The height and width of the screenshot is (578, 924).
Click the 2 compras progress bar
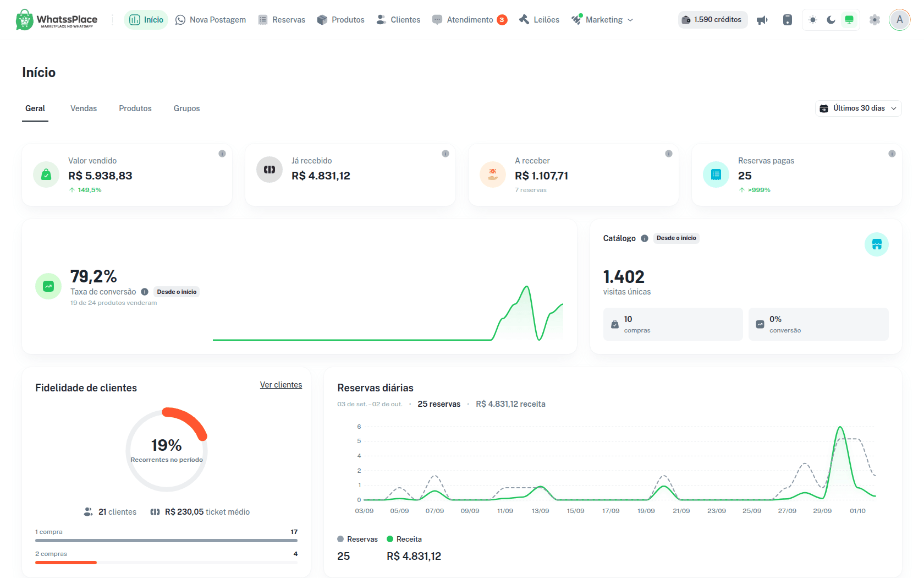point(166,563)
